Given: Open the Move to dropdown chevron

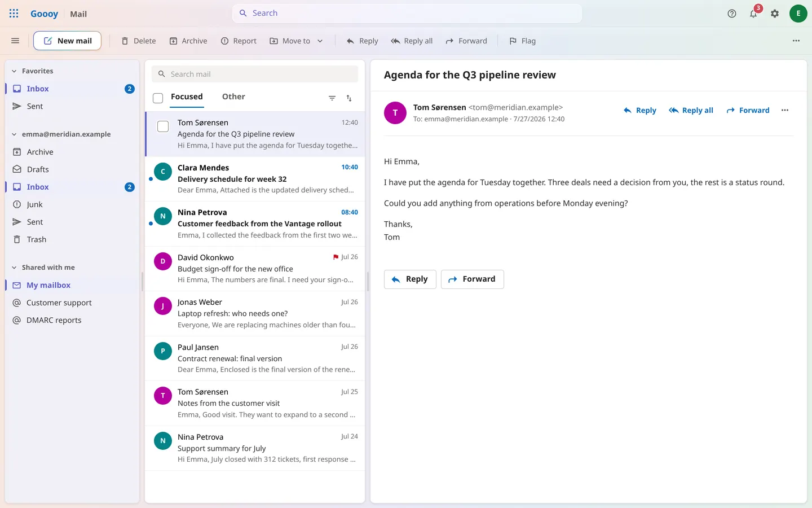Looking at the screenshot, I should [x=320, y=41].
